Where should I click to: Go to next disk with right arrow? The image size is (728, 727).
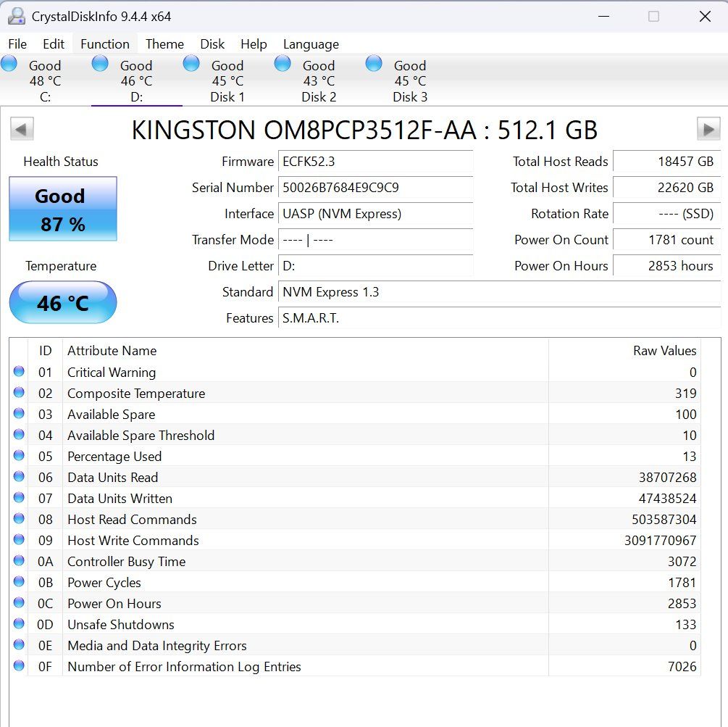coord(708,129)
